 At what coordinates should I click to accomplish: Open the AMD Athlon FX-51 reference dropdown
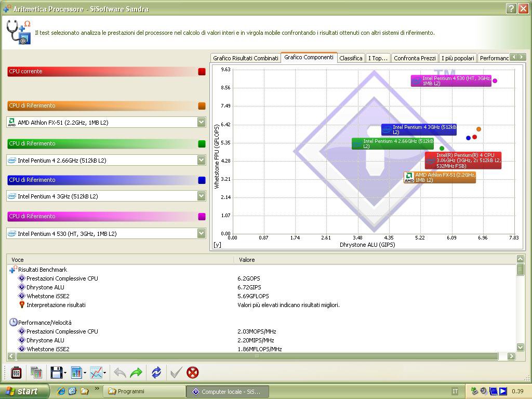coord(201,122)
